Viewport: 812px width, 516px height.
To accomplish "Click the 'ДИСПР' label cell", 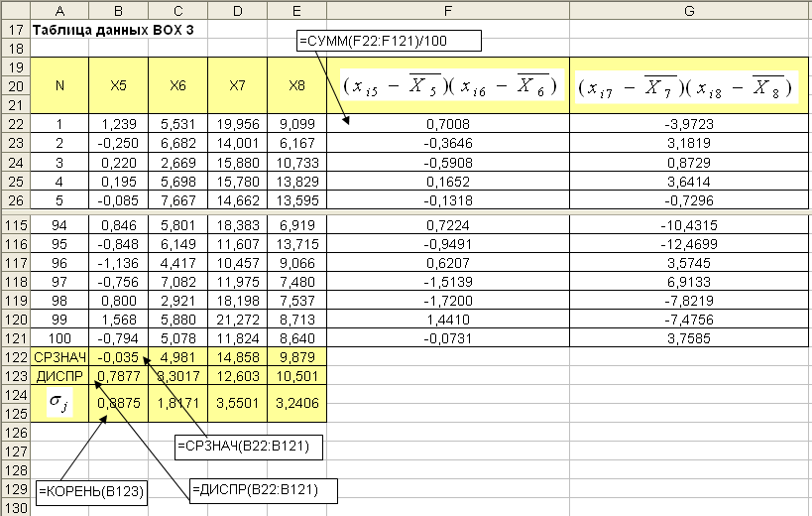I will coord(59,376).
